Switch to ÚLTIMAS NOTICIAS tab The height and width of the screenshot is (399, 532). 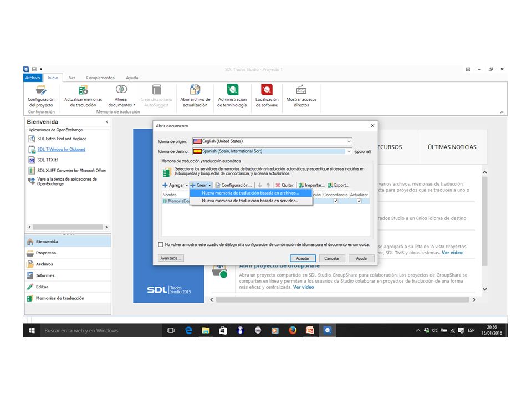(452, 147)
